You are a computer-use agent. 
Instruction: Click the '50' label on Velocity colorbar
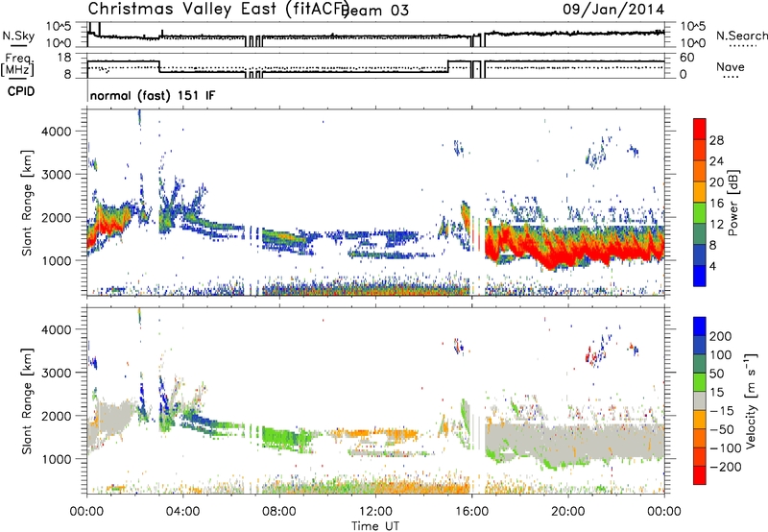pos(716,374)
